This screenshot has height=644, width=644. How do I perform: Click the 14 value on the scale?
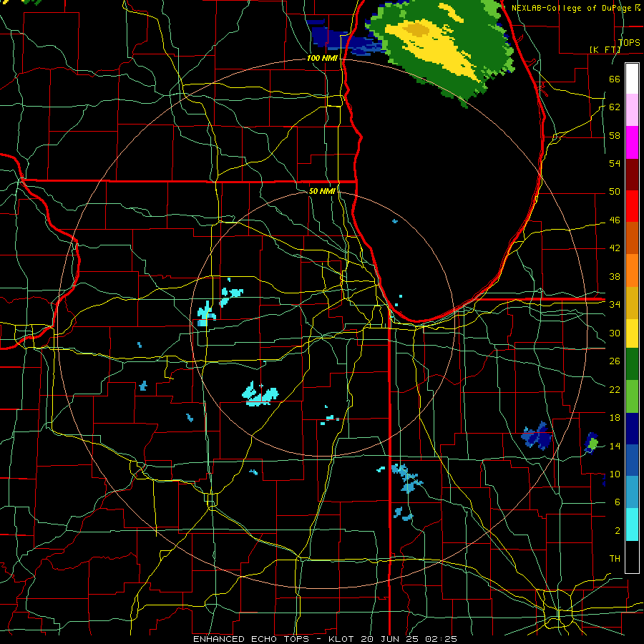pos(615,446)
